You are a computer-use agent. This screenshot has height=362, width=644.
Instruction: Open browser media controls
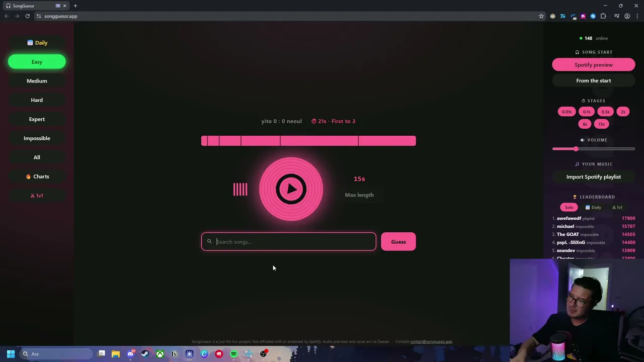tap(617, 16)
